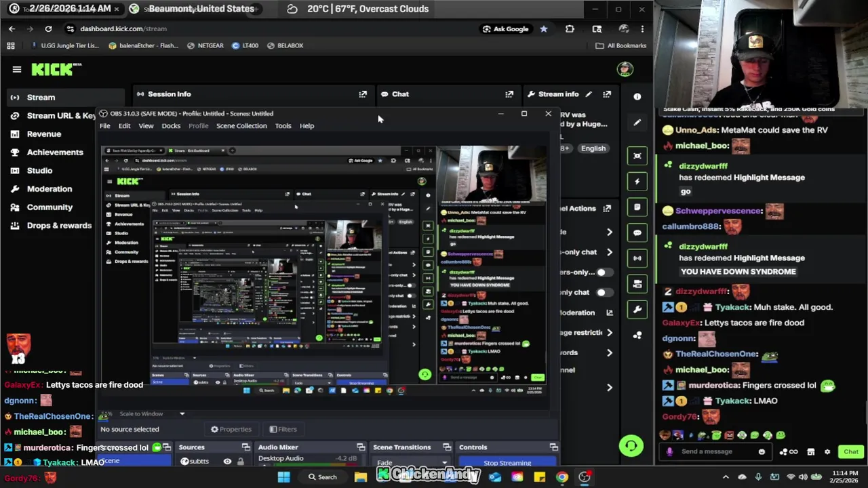Open the OBS File menu
The width and height of the screenshot is (868, 488).
click(x=105, y=126)
